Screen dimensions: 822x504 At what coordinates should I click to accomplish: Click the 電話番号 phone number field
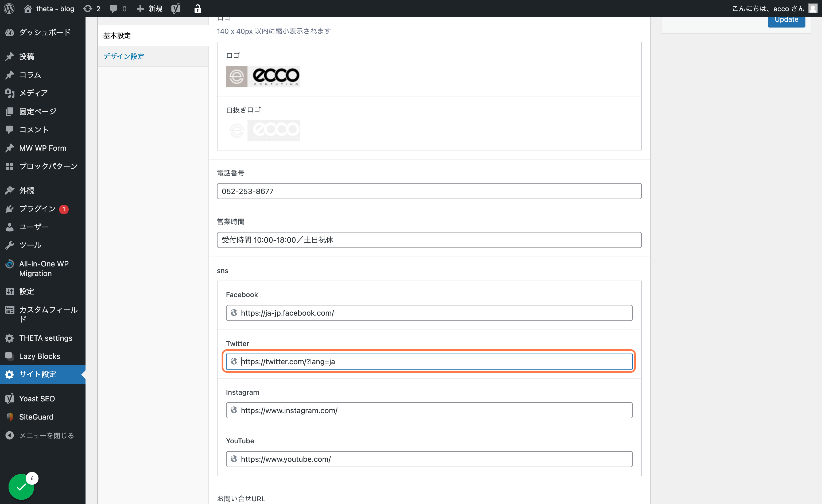429,191
